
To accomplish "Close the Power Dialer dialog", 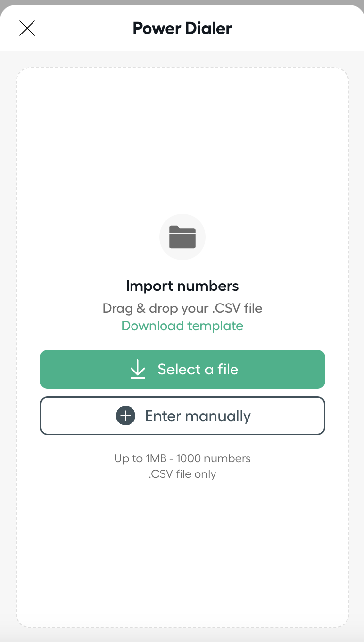I will [x=27, y=28].
